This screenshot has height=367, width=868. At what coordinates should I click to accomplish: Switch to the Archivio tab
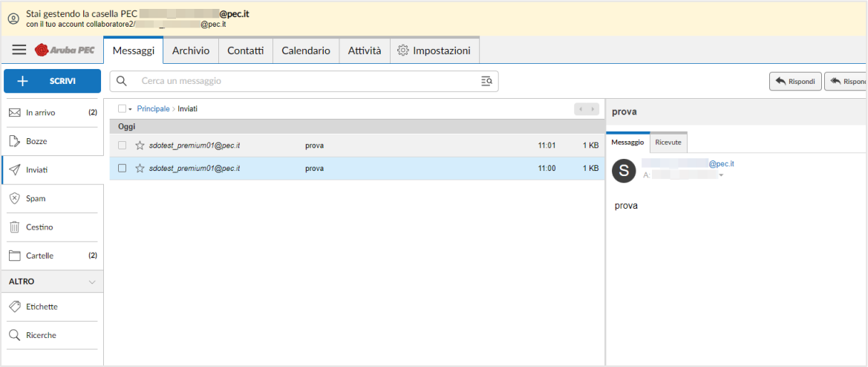coord(191,51)
